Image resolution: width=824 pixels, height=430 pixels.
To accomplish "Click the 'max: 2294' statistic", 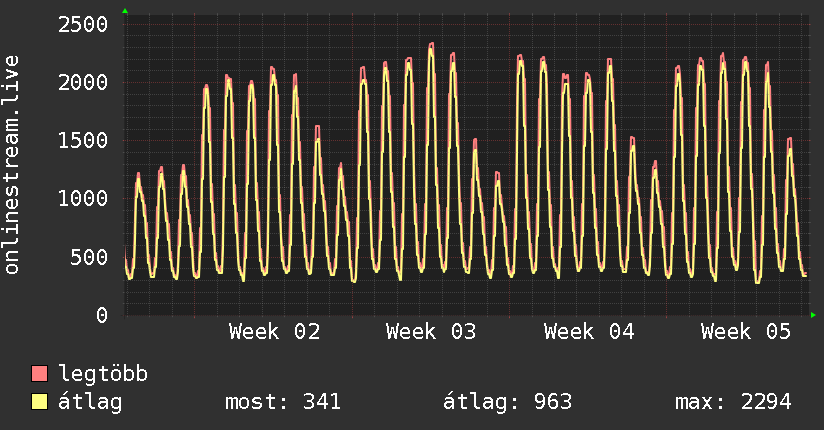I will [733, 402].
